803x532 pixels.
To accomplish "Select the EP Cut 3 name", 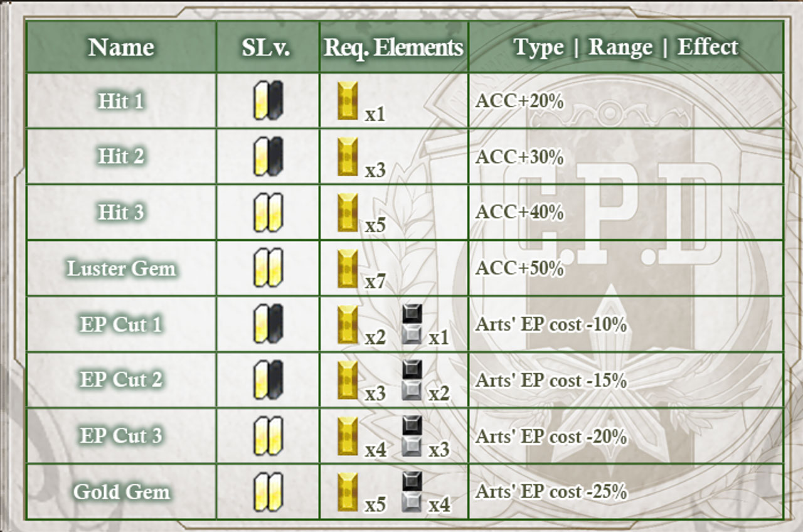I will [121, 435].
